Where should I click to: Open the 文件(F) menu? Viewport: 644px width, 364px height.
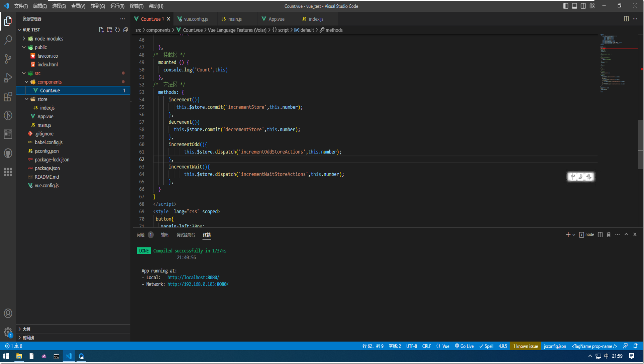(21, 6)
